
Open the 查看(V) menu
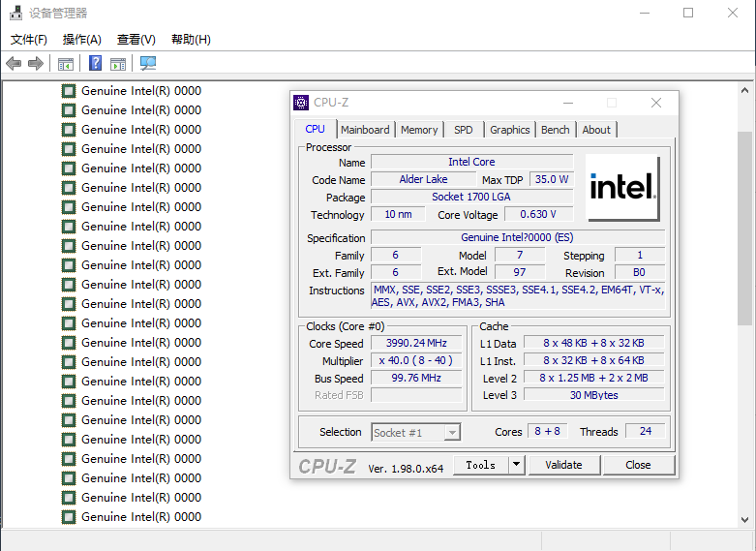pos(136,40)
